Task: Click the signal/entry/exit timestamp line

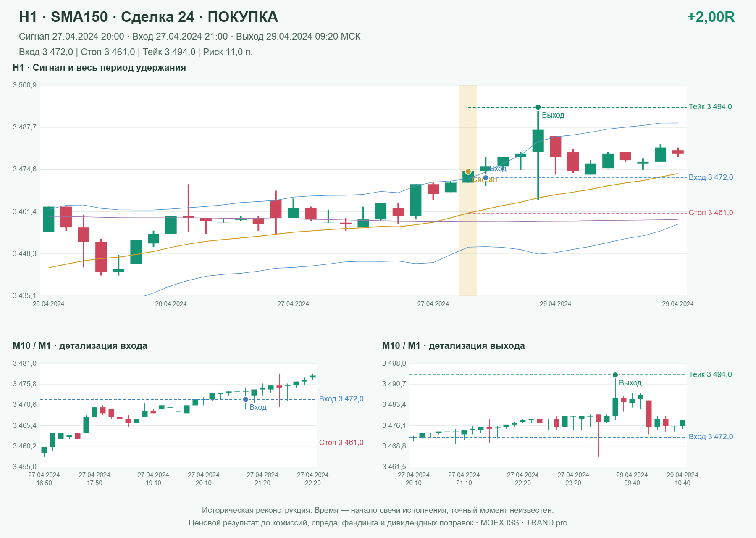Action: [189, 37]
